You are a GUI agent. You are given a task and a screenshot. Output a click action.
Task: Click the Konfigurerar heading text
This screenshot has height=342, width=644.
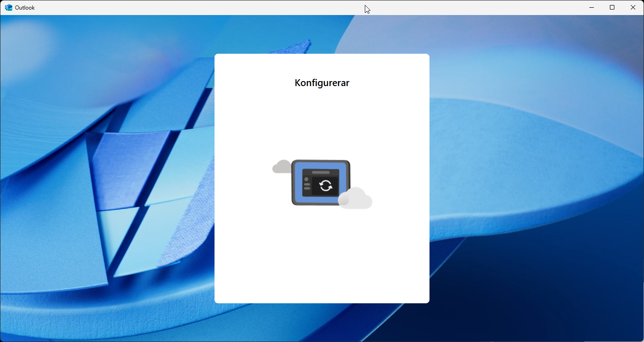pos(322,83)
